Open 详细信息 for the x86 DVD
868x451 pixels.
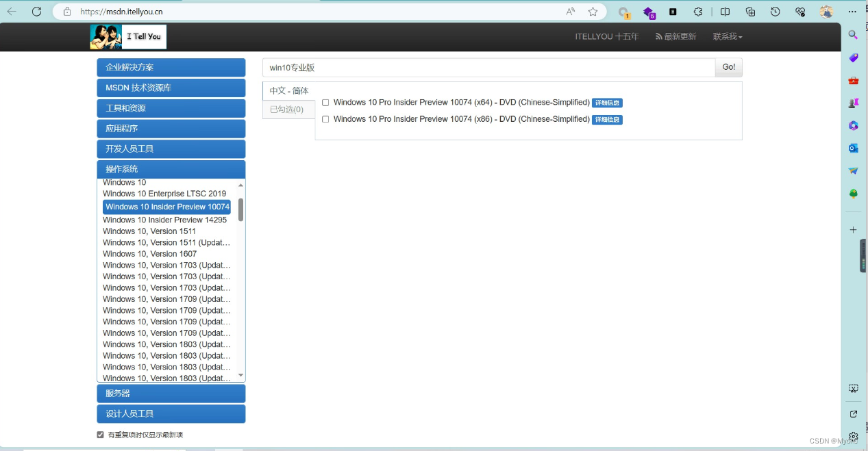coord(607,120)
